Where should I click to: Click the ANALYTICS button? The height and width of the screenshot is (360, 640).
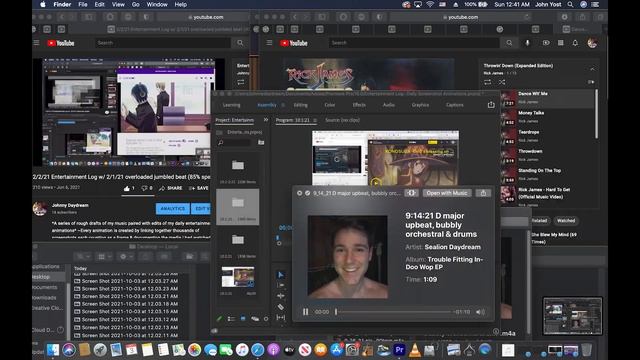pos(173,209)
